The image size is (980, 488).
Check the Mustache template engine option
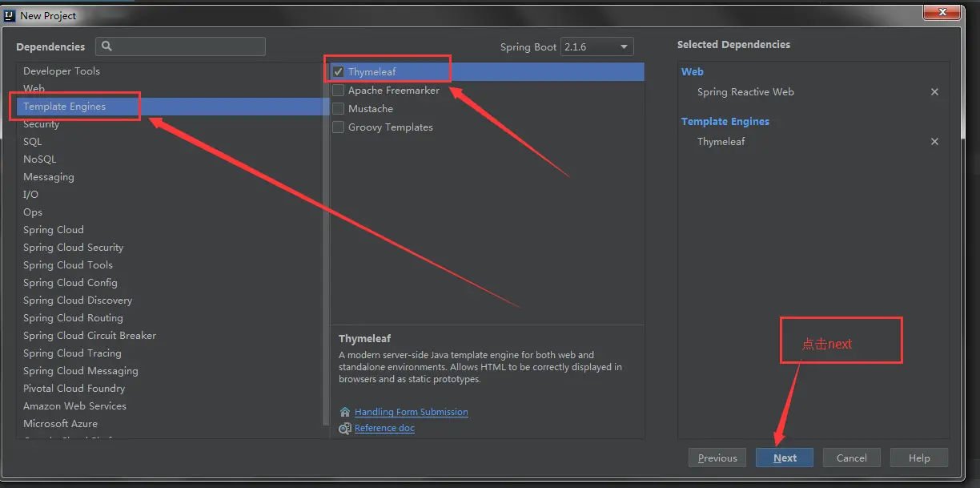(339, 109)
